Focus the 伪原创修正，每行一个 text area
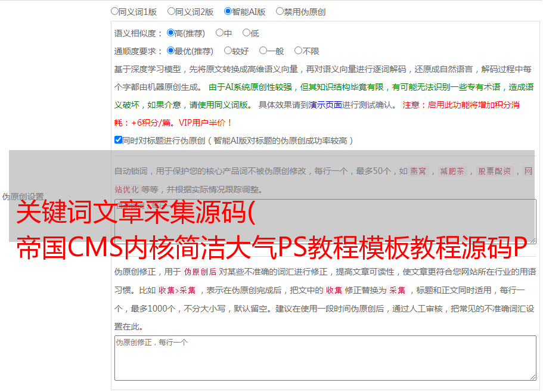This screenshot has height=392, width=543. tap(325, 358)
